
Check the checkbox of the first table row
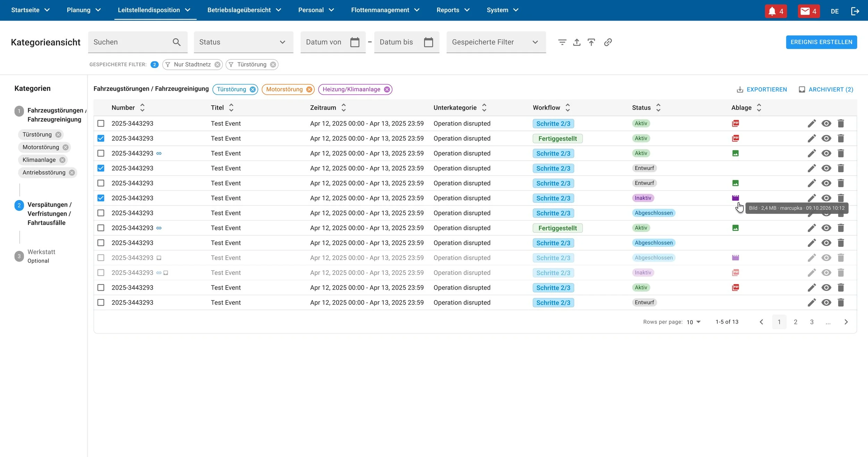[101, 123]
